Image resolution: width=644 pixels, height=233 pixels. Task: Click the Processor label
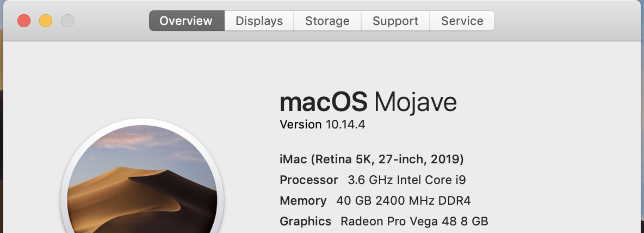coord(308,180)
